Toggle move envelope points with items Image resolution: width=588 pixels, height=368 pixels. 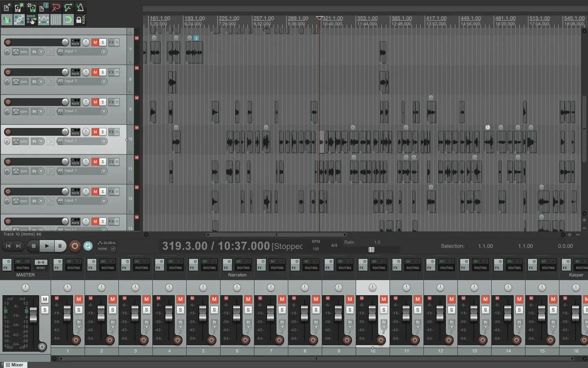click(x=44, y=20)
